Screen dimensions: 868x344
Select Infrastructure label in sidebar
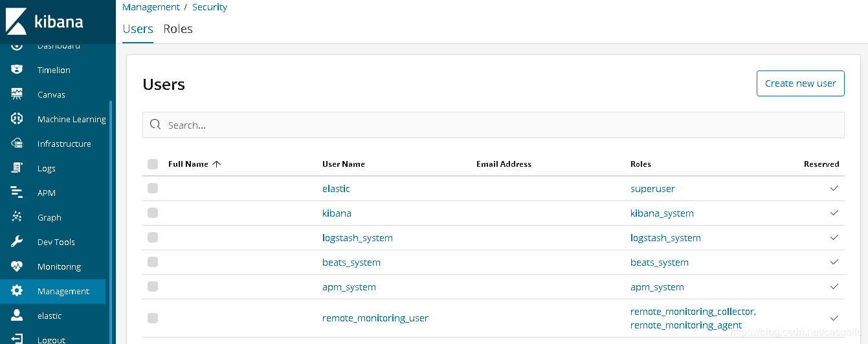[x=64, y=144]
